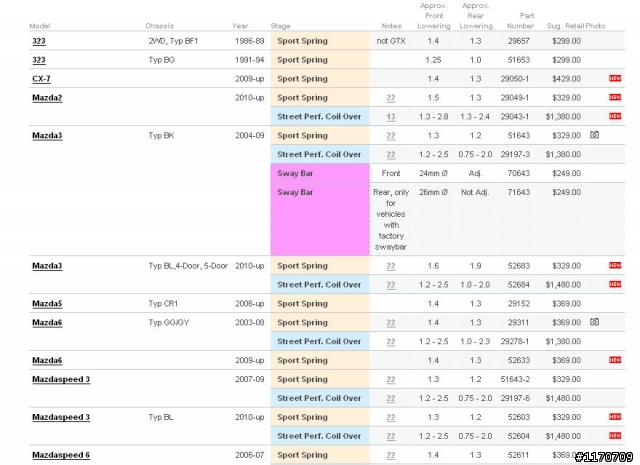Click the Model column header
This screenshot has height=465, width=640.
point(40,26)
